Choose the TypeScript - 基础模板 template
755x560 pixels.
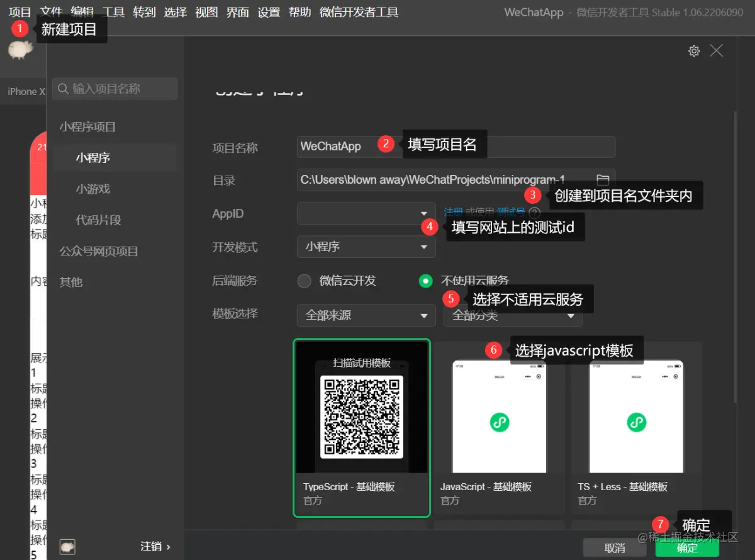362,427
